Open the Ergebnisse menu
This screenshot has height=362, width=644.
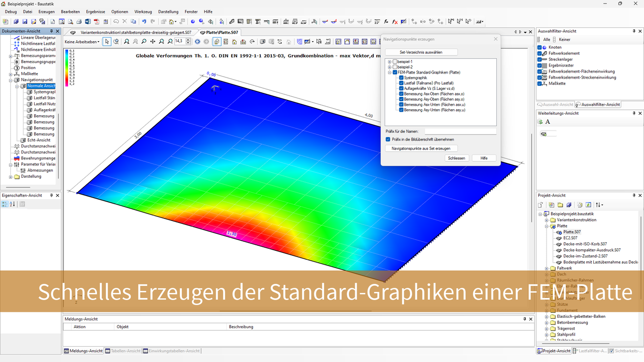coord(95,11)
